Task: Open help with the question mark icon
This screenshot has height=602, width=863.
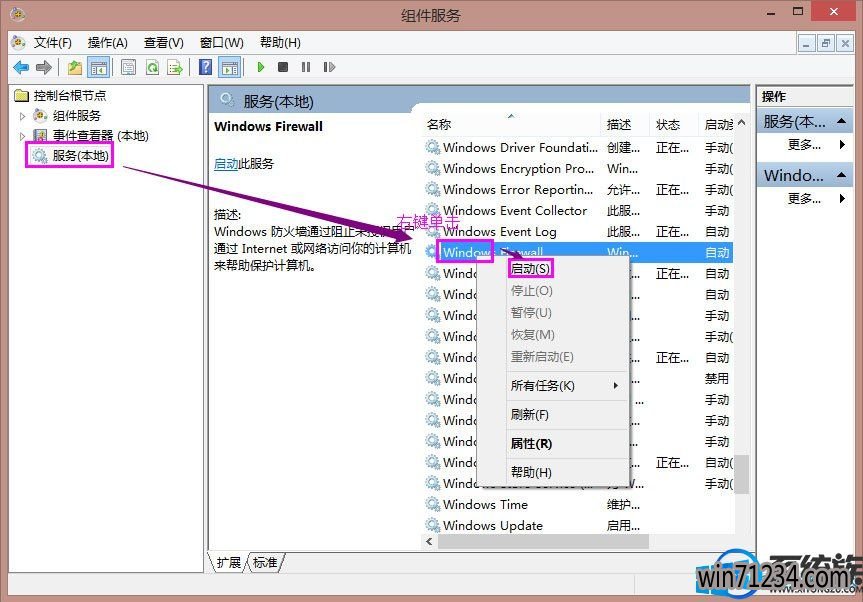Action: coord(205,67)
